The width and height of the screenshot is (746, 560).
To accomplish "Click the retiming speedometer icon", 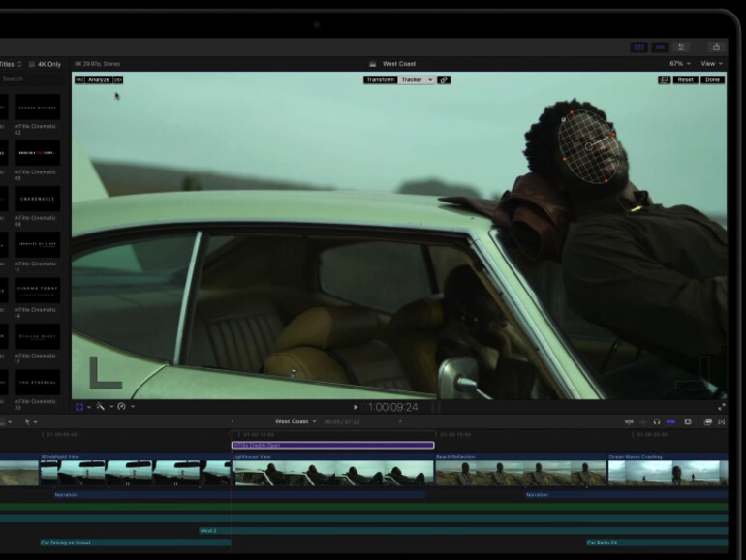I will click(122, 406).
